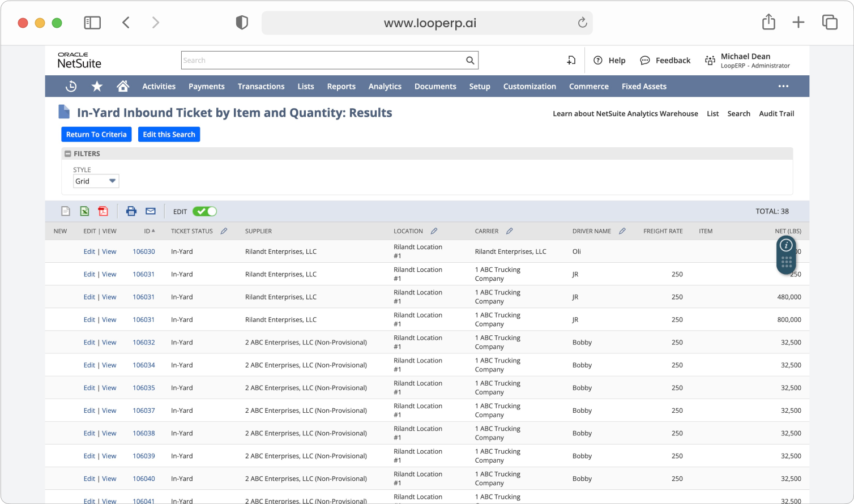Open the Recent Records clock icon
This screenshot has width=854, height=504.
71,86
